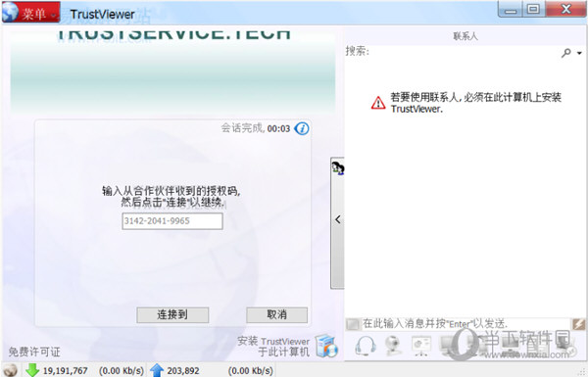Click the sent bytes value 203,892
Viewport: 588px width, 377px height.
183,370
